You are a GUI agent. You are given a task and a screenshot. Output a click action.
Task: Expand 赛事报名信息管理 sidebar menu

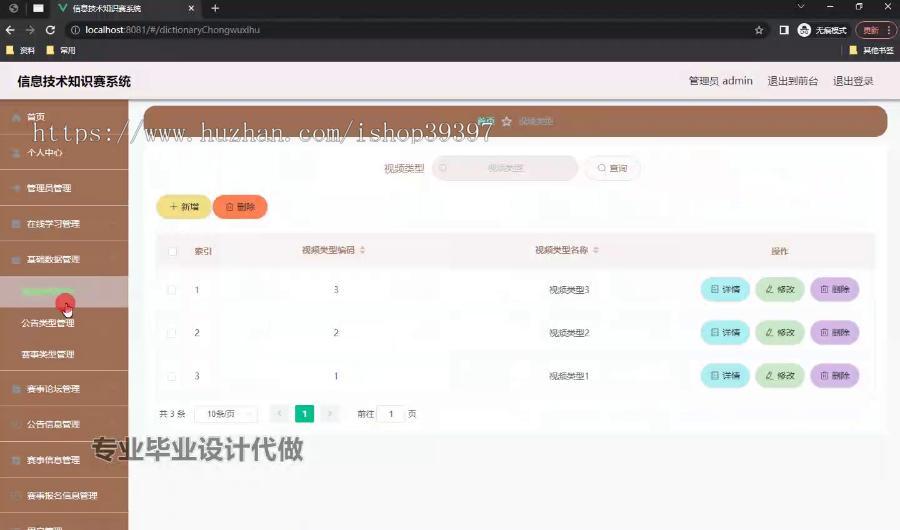[x=64, y=496]
